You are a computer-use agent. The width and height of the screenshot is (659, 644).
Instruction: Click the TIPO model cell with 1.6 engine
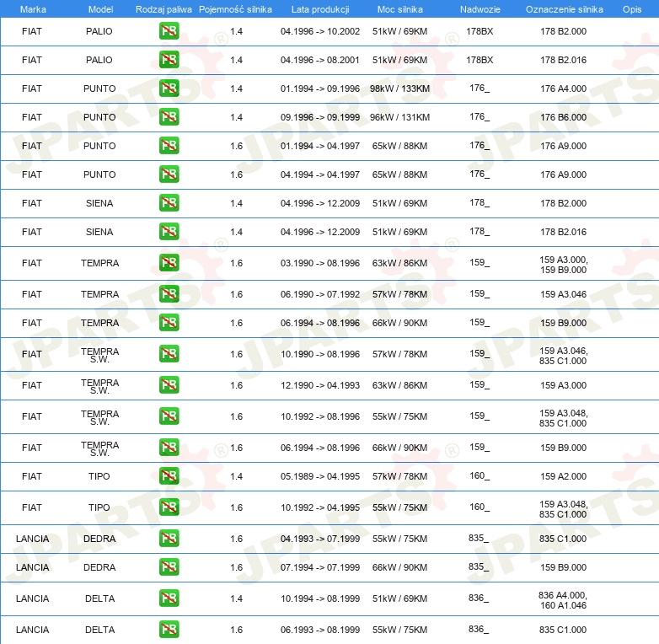coord(99,507)
